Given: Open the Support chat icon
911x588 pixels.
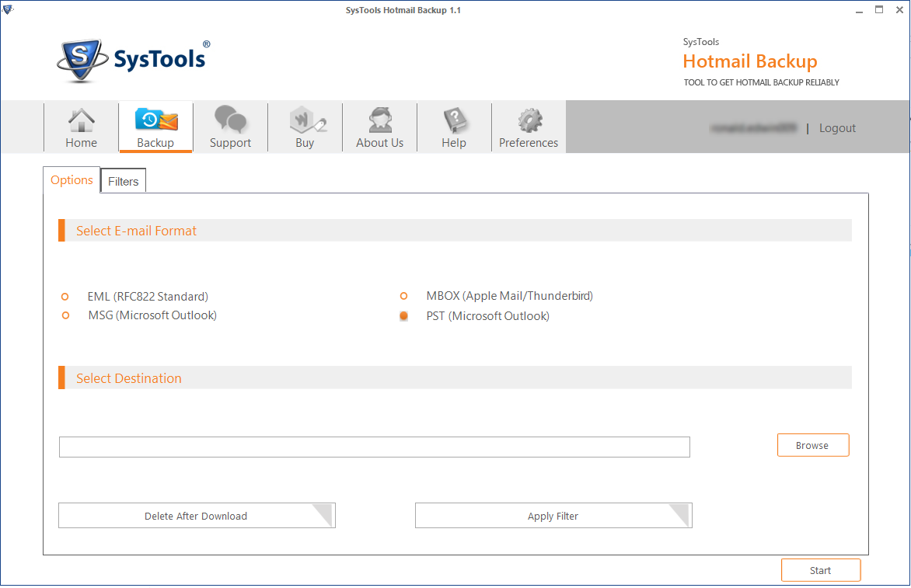Looking at the screenshot, I should [x=230, y=121].
